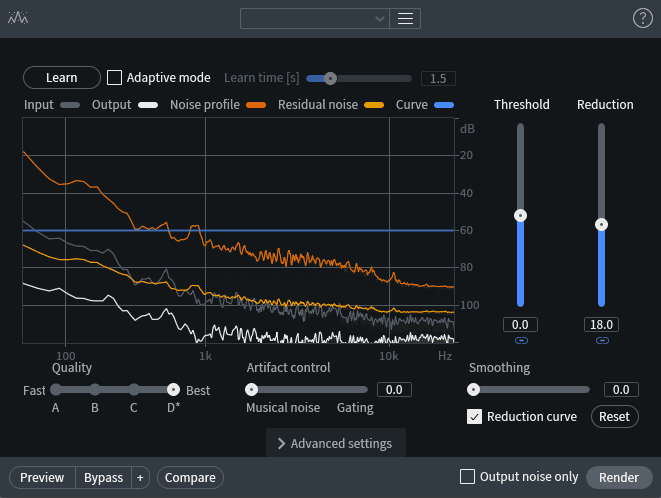
Task: Enable the Adaptive mode checkbox
Action: pyautogui.click(x=114, y=78)
